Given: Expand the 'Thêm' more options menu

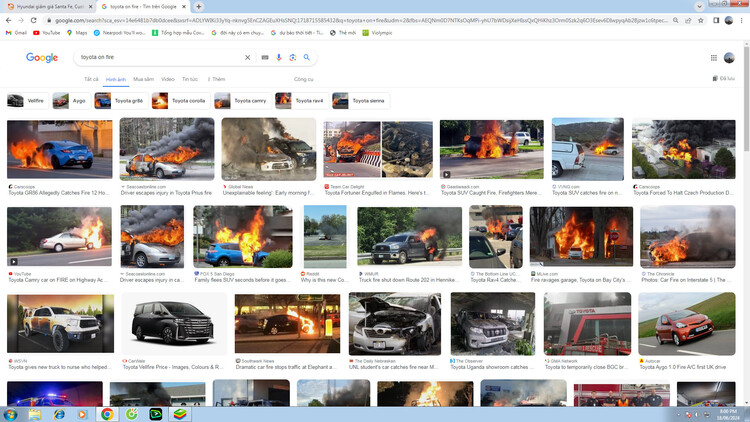Looking at the screenshot, I should (x=216, y=79).
